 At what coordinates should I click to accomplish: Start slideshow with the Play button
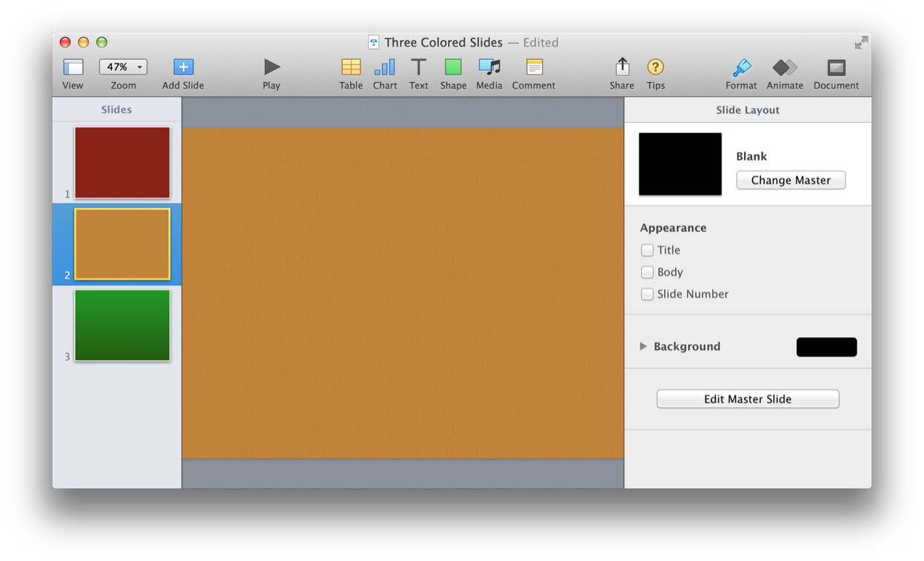272,67
